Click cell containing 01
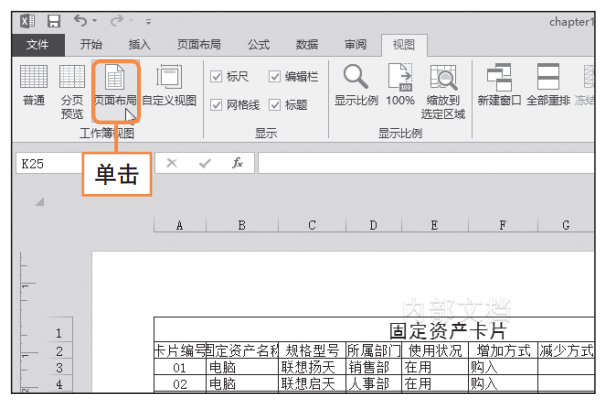 click(x=180, y=367)
